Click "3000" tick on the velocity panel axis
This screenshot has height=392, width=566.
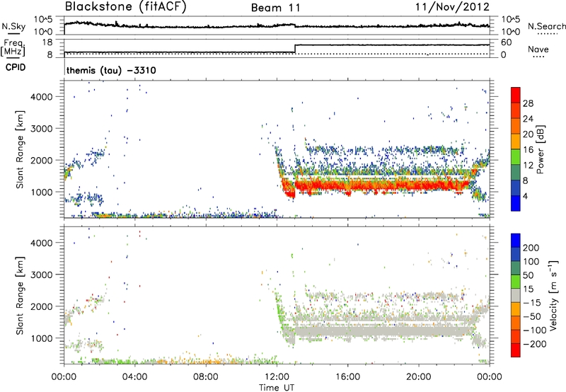(x=42, y=275)
